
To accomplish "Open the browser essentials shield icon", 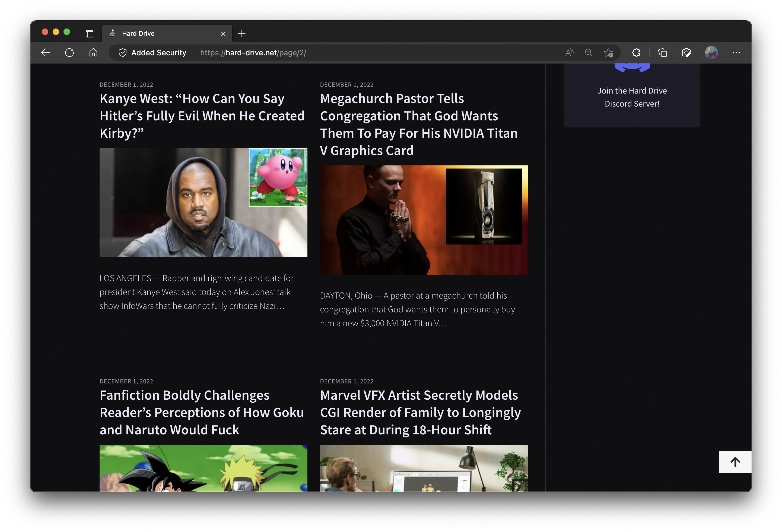I will tap(686, 53).
